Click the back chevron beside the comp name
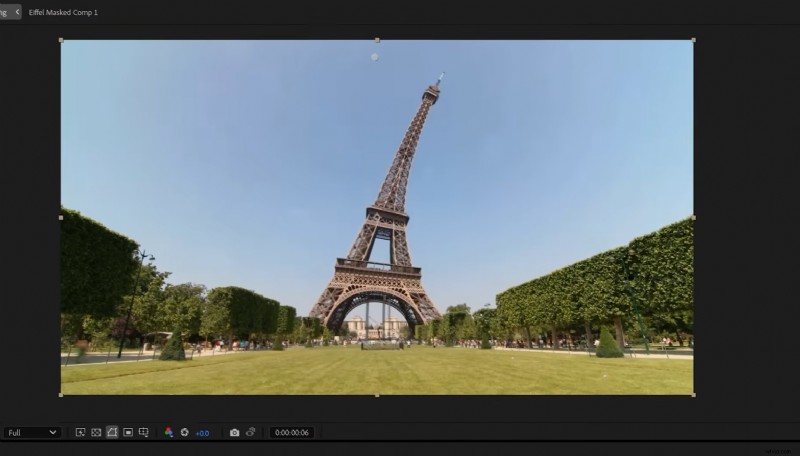Image resolution: width=800 pixels, height=456 pixels. tap(17, 12)
